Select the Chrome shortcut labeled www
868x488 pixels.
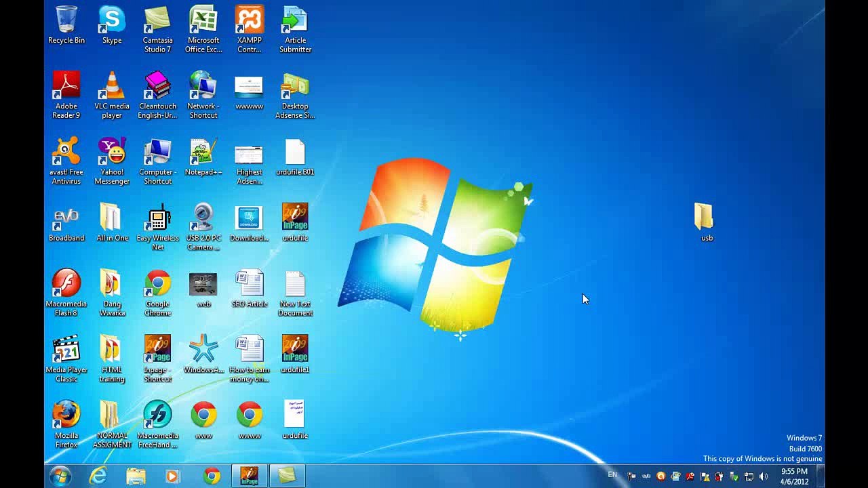(x=203, y=420)
